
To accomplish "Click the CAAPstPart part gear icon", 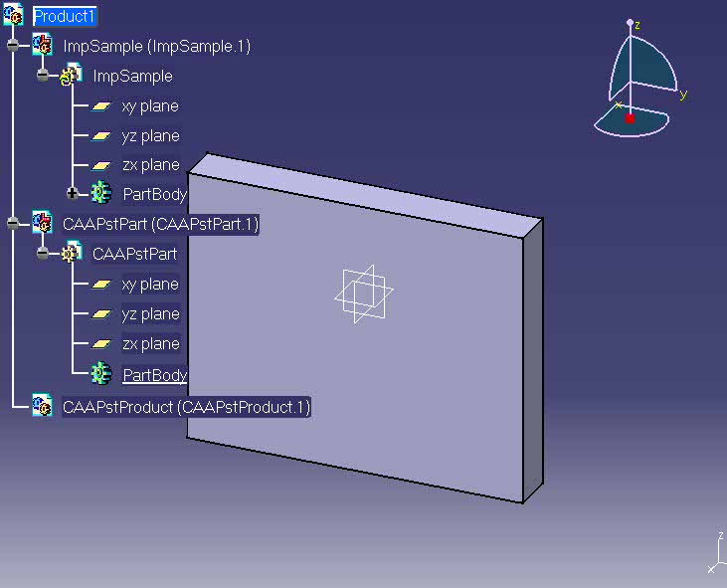I will [x=71, y=253].
